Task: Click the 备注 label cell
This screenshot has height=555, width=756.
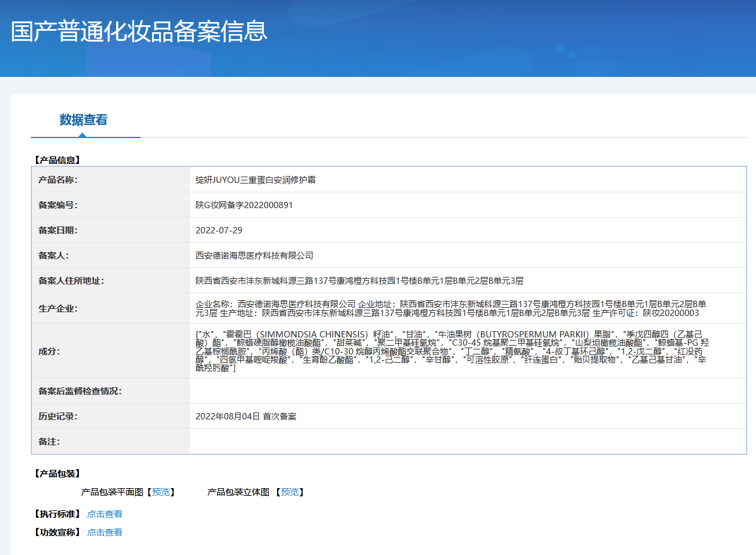Action: pyautogui.click(x=49, y=441)
